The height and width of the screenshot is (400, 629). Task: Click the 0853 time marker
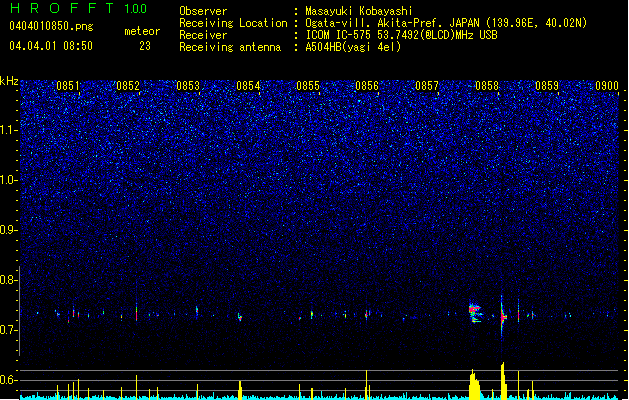coord(188,86)
